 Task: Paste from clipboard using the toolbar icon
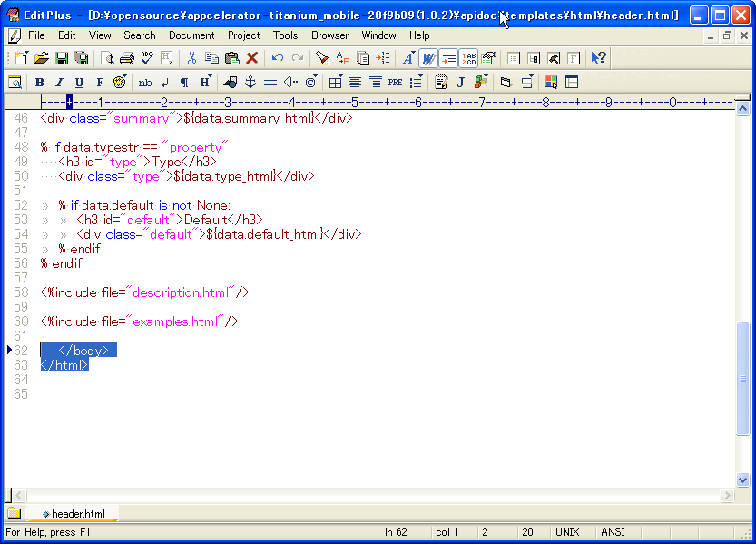click(x=232, y=58)
